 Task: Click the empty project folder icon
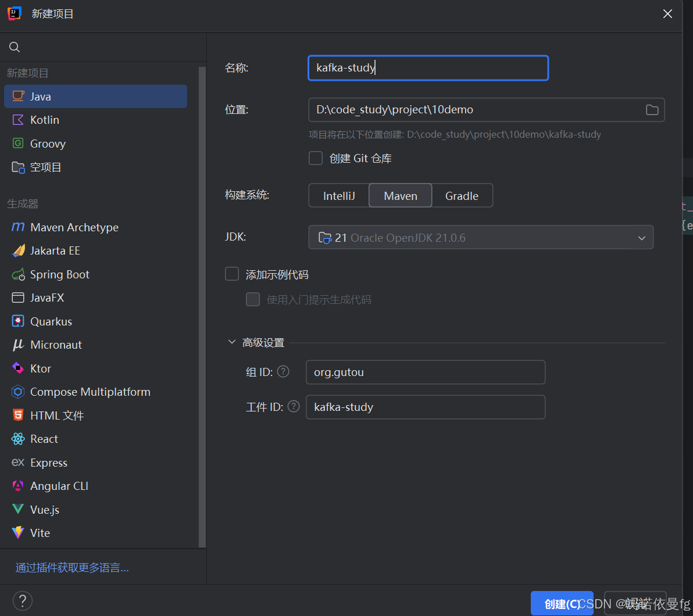(18, 167)
